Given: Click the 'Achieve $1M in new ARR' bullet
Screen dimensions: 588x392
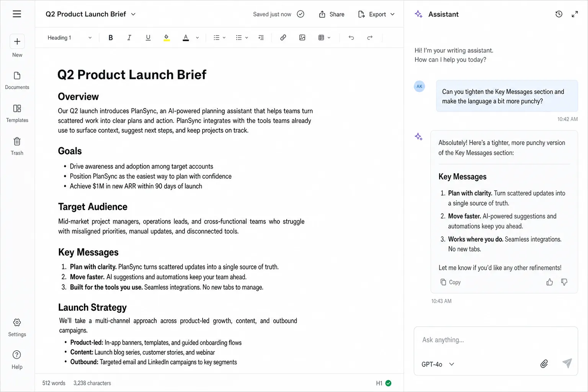Looking at the screenshot, I should point(136,186).
